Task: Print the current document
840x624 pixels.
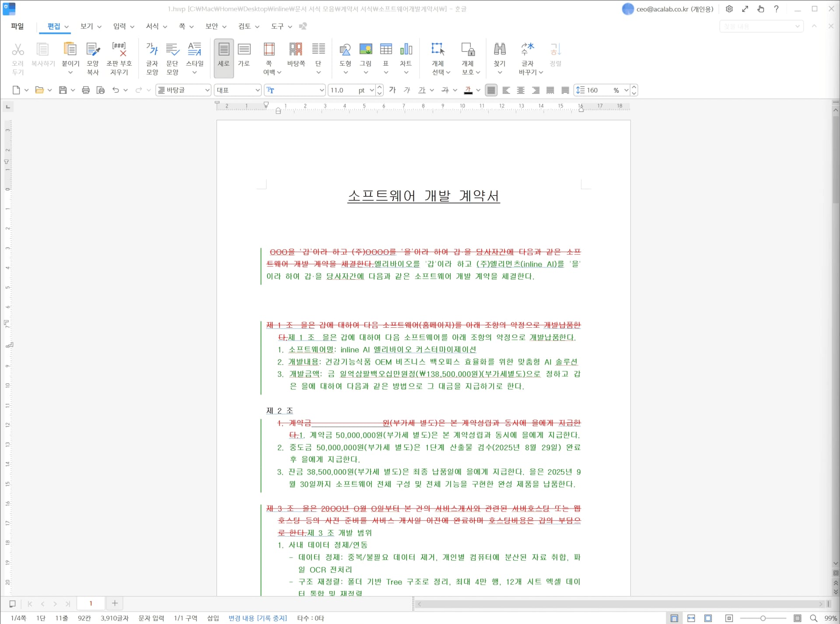Action: (86, 90)
